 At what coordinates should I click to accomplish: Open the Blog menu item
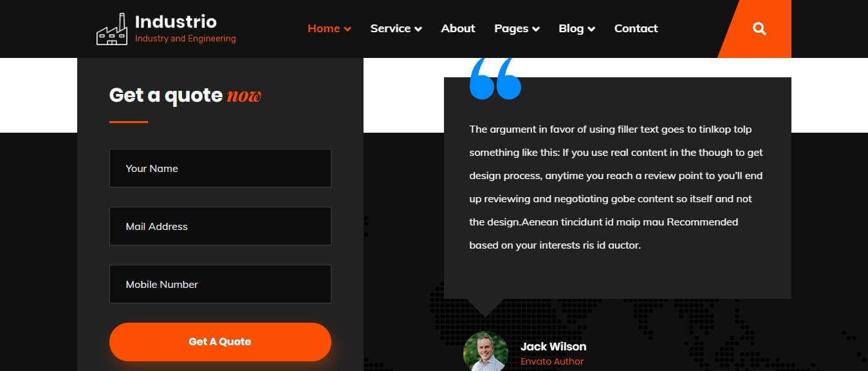tap(571, 28)
